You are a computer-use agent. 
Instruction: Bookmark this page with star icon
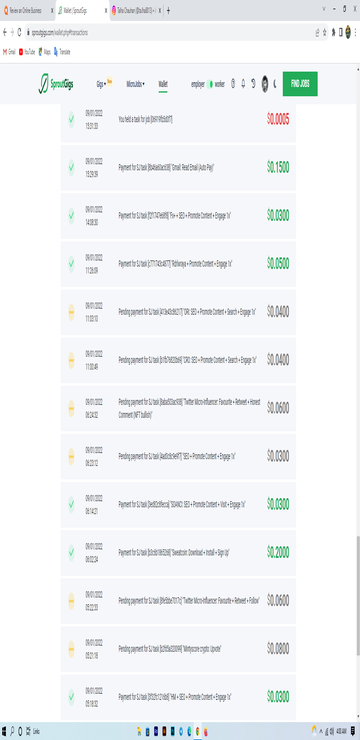pos(325,33)
